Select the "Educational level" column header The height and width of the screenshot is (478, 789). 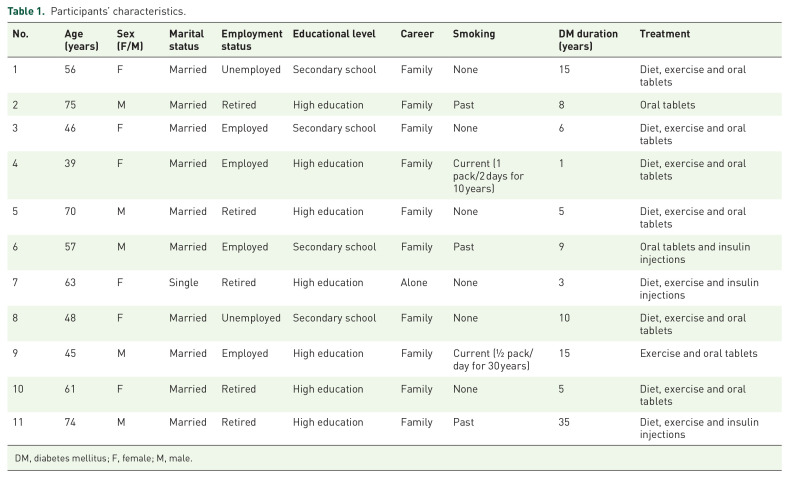(334, 34)
